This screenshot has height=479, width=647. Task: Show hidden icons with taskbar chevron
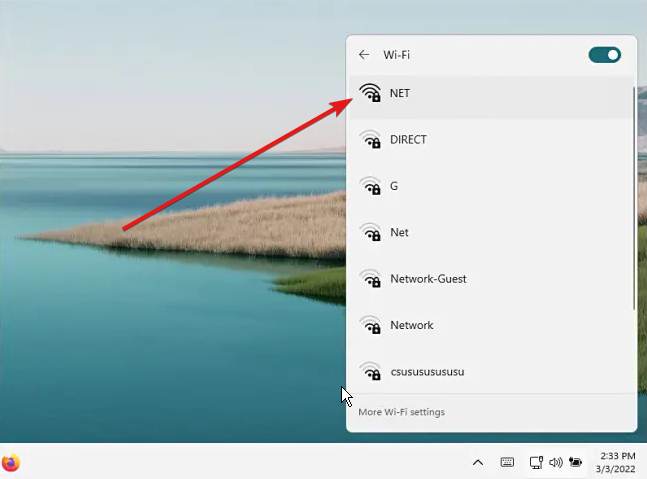click(478, 462)
